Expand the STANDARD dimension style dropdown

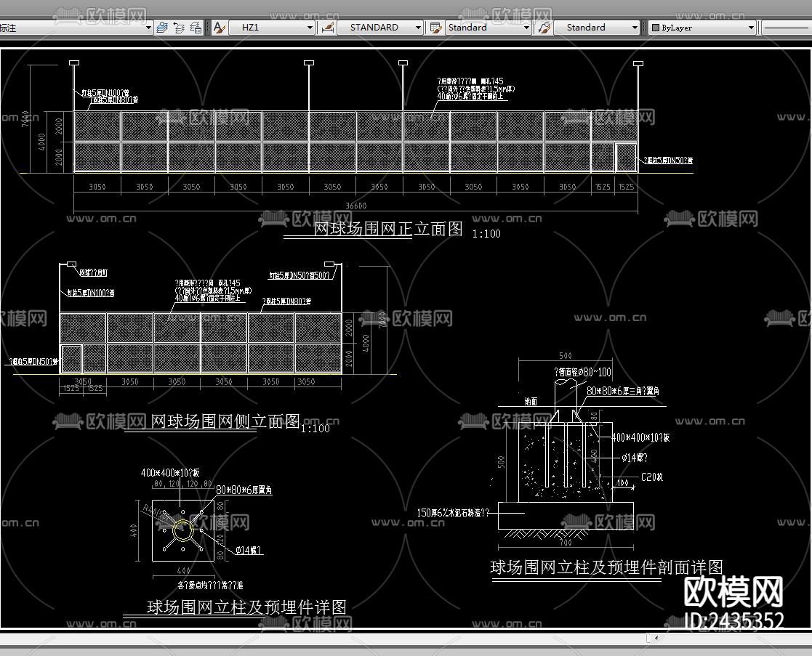click(419, 28)
